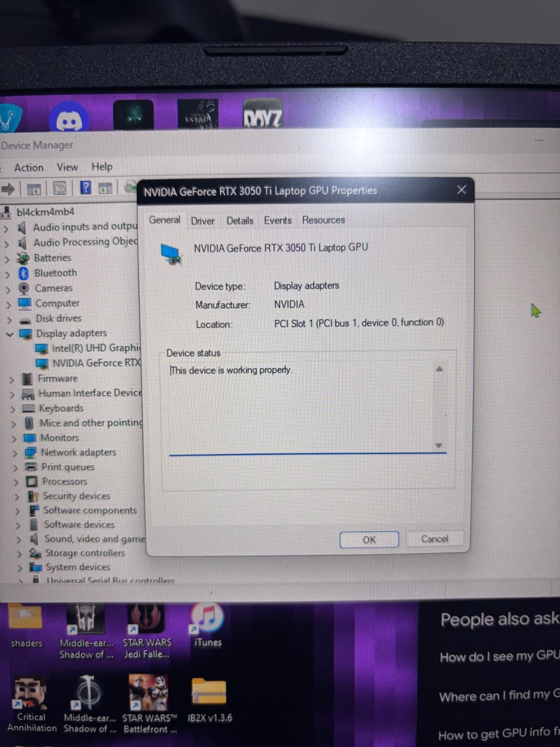
Task: Click the Cancel button
Action: (434, 539)
